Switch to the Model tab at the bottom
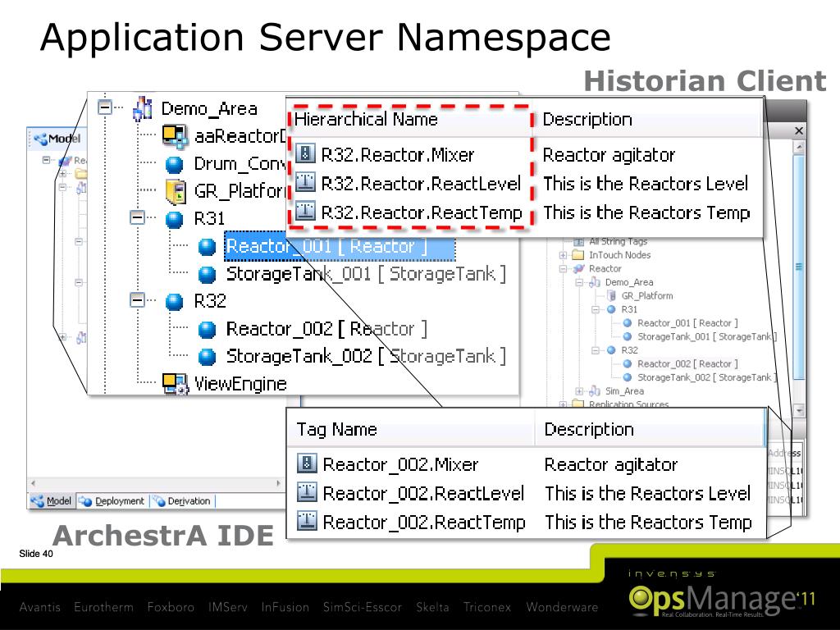This screenshot has height=630, width=840. [x=52, y=501]
